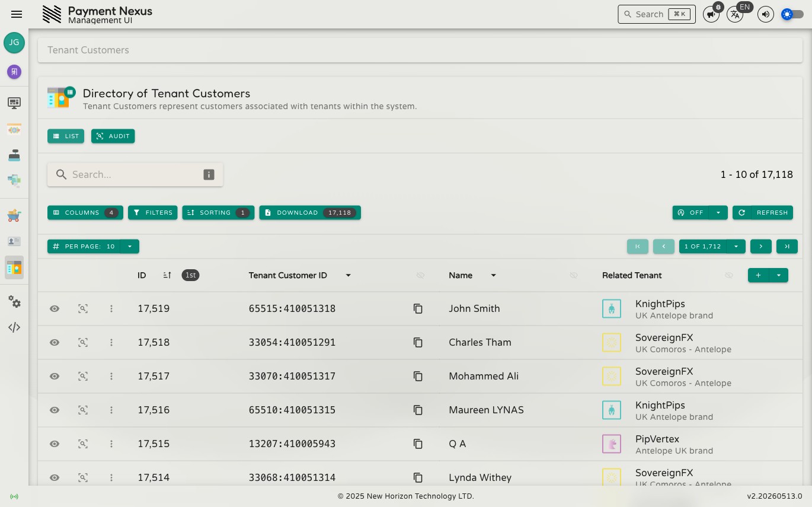This screenshot has width=812, height=507.
Task: Click the PipVertex tenant logo
Action: pyautogui.click(x=612, y=444)
